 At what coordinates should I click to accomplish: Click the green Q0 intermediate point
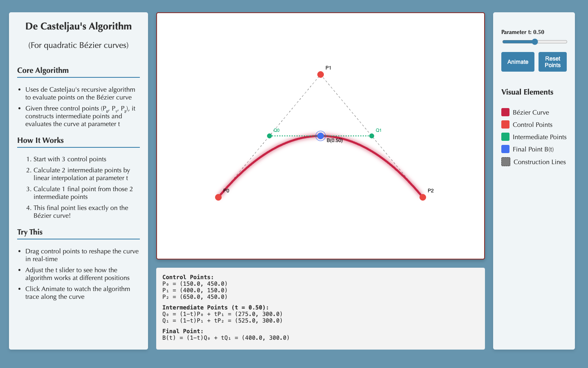coord(269,136)
